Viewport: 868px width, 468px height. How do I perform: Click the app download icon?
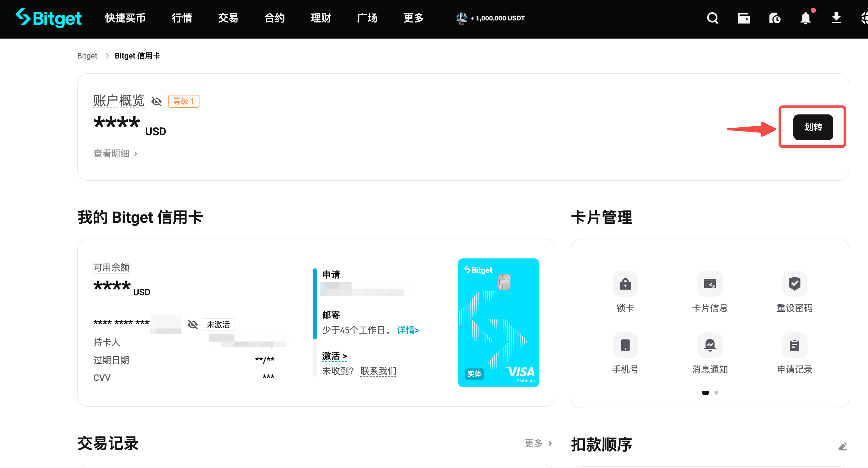(836, 18)
